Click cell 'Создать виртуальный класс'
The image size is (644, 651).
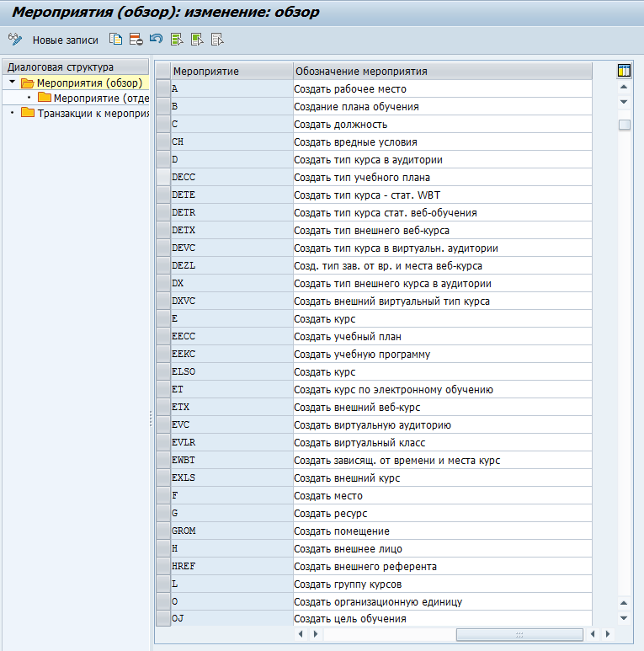point(442,443)
